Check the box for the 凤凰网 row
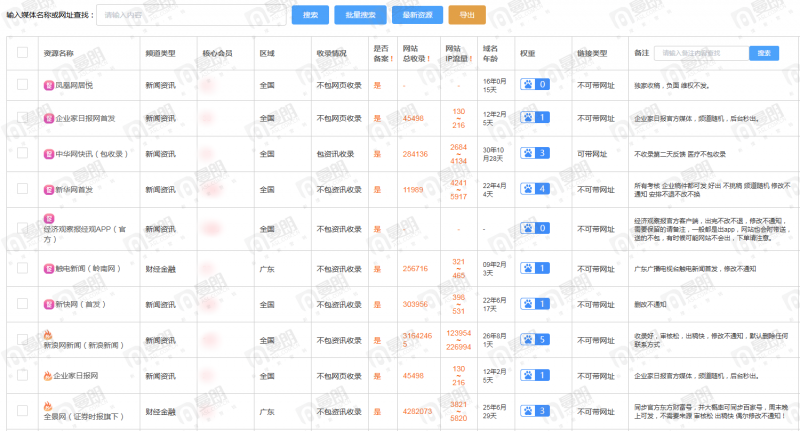The height and width of the screenshot is (431, 800). (22, 84)
